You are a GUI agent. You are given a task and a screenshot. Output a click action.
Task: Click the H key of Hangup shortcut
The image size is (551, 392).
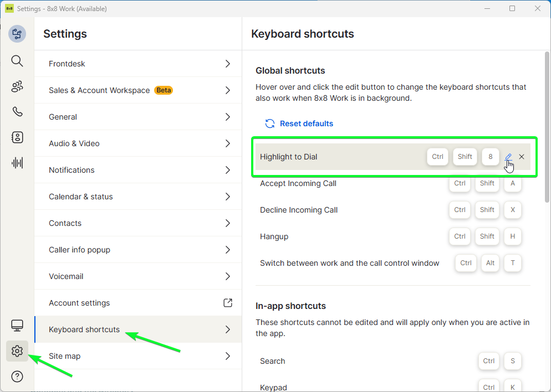coord(513,236)
